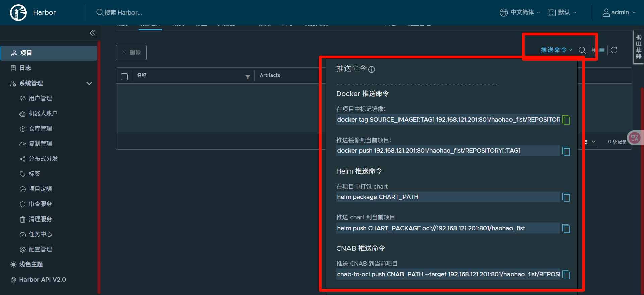The image size is (644, 295).
Task: Click the helm package CHART_PATH field
Action: [448, 197]
